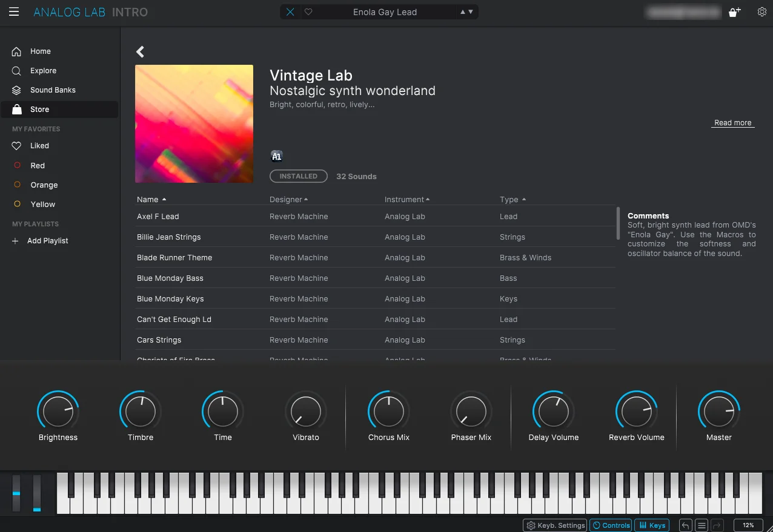Open the Orange favorites tag

point(59,185)
